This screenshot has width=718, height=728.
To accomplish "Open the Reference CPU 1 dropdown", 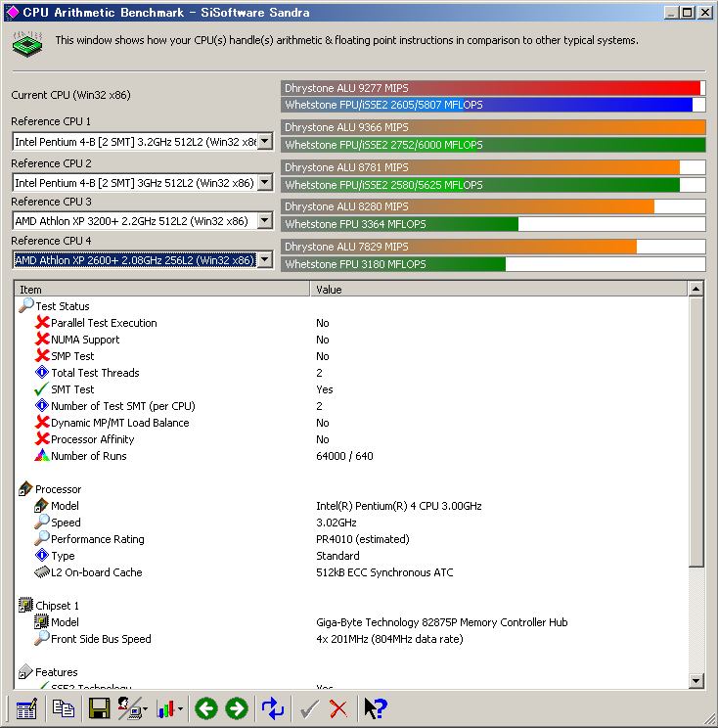I will tap(264, 142).
